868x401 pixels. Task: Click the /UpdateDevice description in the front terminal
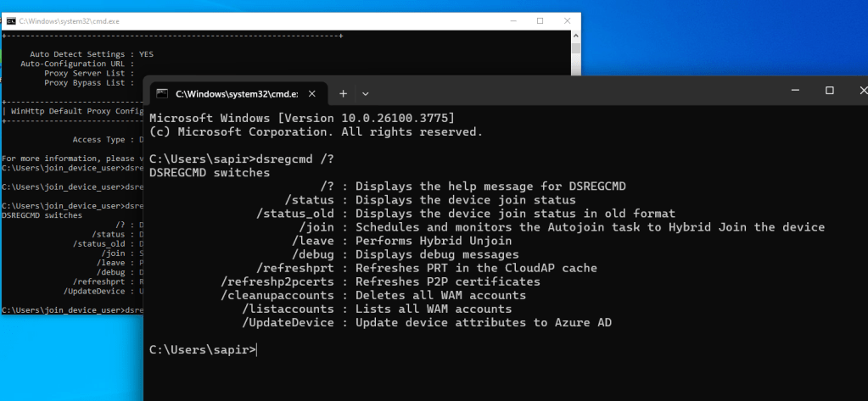(483, 322)
